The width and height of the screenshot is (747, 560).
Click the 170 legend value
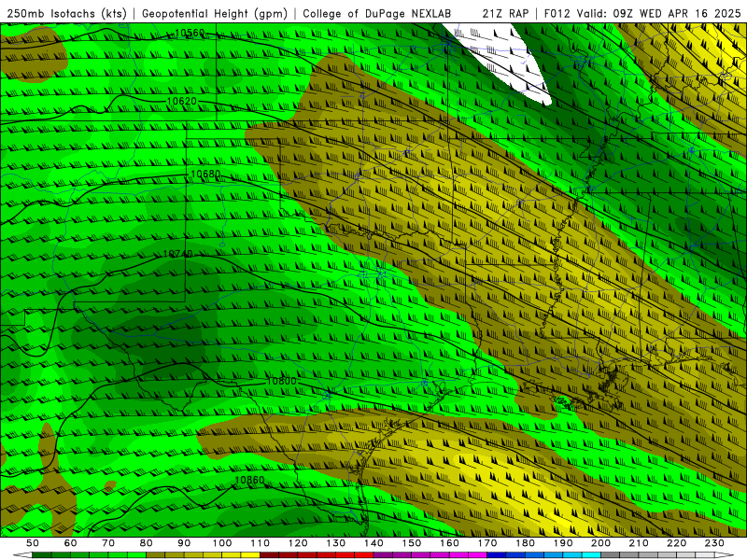point(487,543)
